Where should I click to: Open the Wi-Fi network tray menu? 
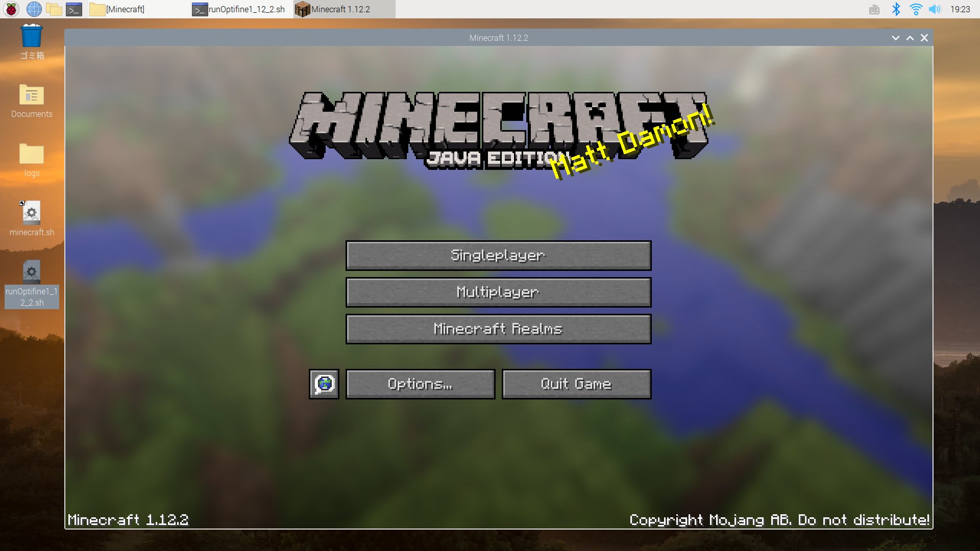click(916, 9)
